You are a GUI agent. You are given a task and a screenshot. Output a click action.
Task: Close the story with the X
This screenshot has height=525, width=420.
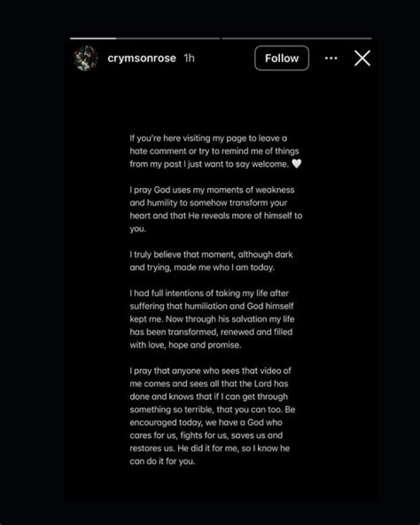tap(362, 58)
